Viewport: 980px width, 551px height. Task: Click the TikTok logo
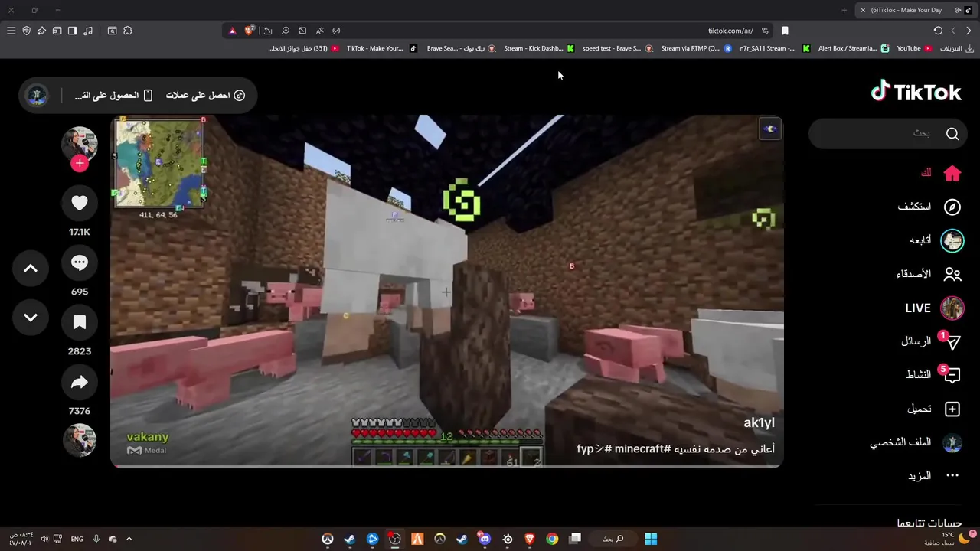pyautogui.click(x=916, y=92)
